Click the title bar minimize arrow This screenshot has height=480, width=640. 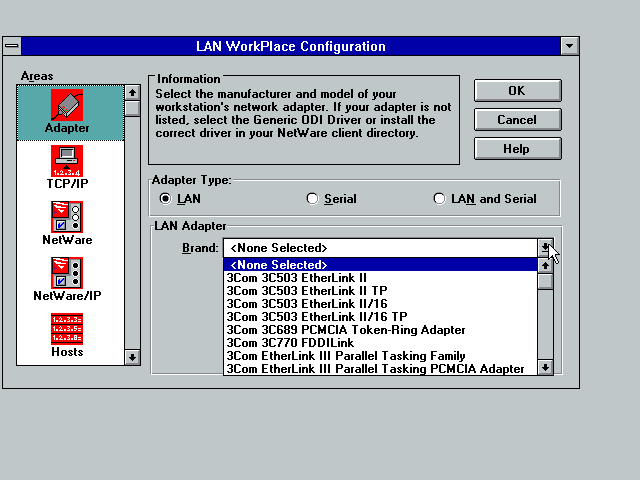570,46
